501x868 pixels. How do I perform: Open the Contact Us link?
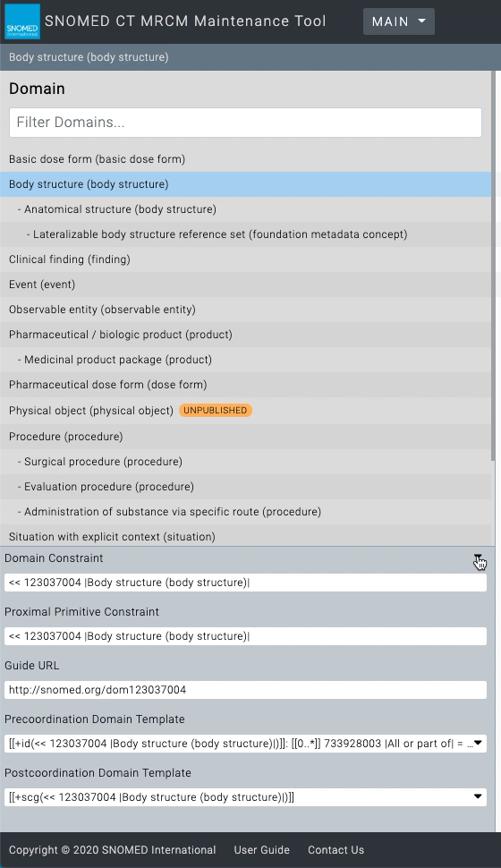click(x=336, y=850)
